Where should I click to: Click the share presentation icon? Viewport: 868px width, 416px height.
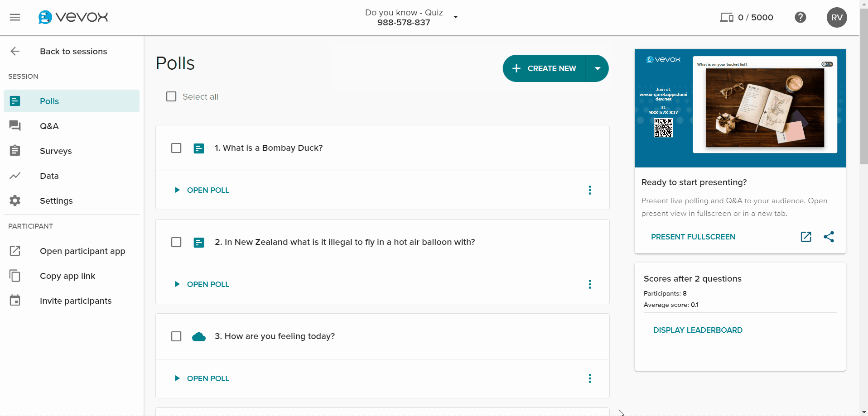click(x=829, y=237)
